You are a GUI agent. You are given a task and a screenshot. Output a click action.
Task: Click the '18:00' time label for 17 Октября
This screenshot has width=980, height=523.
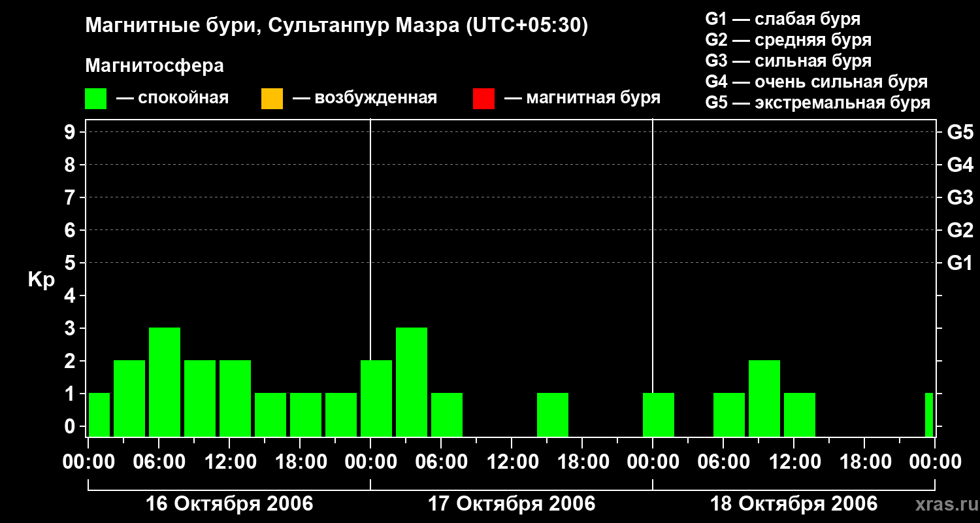pos(582,462)
